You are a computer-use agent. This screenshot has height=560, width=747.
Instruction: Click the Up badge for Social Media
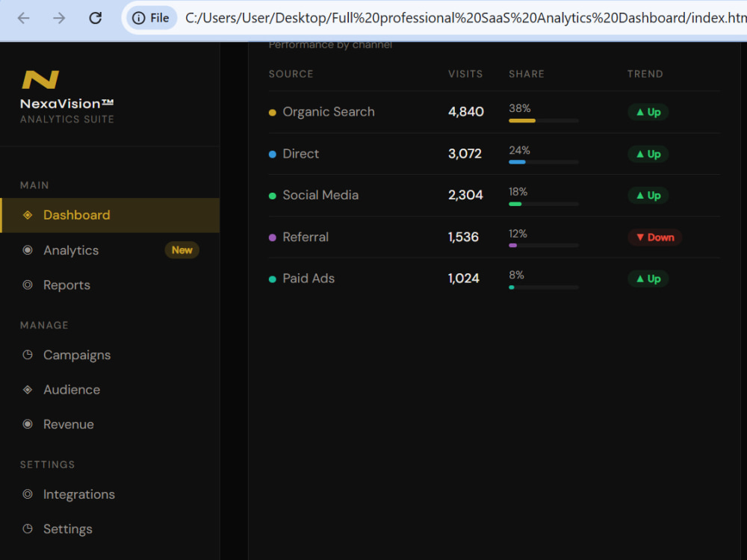pos(648,195)
